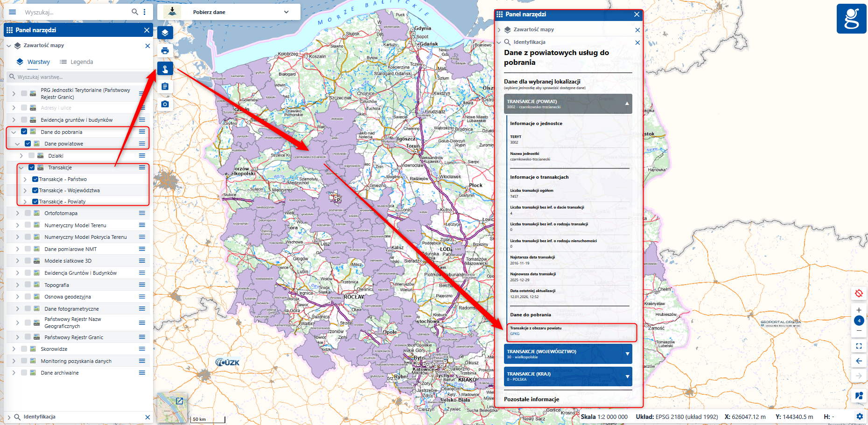Screen dimensions: 868x425
Task: Uncheck the Transakcje - Państwo layer
Action: 35,179
